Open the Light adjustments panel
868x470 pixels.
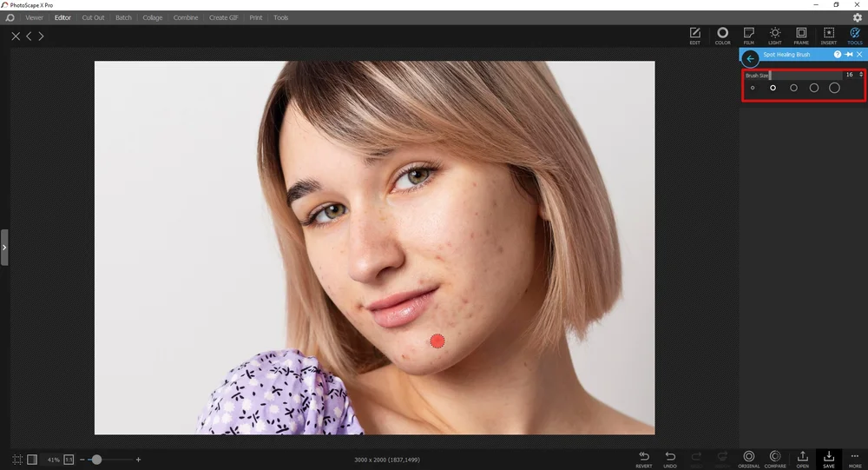774,36
